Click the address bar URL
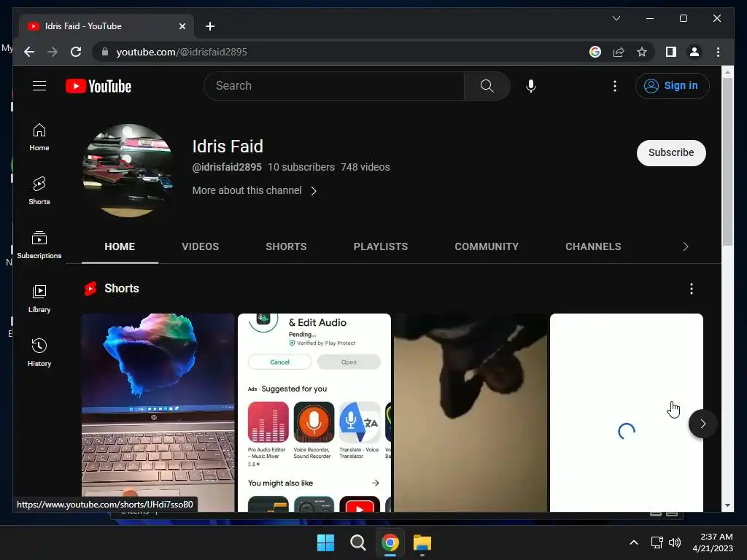 point(182,52)
